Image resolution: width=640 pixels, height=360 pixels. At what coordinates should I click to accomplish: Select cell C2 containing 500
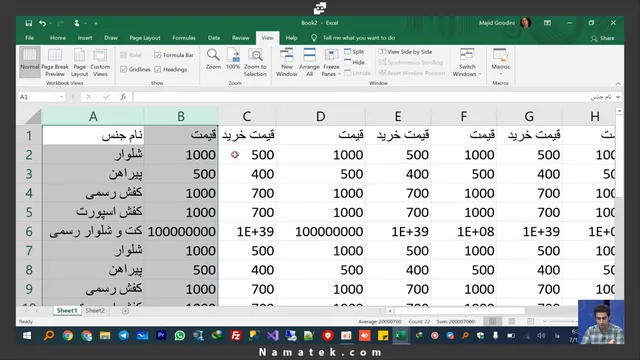pyautogui.click(x=247, y=155)
